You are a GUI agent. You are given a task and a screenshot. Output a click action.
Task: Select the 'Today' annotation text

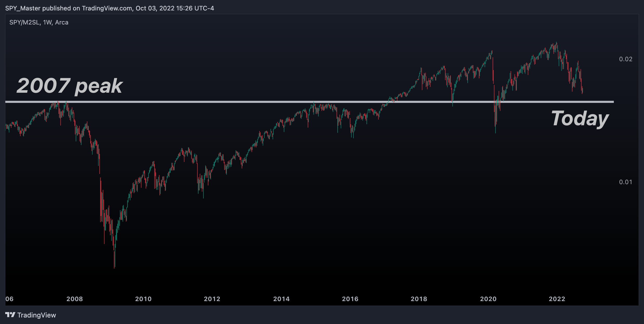(580, 119)
